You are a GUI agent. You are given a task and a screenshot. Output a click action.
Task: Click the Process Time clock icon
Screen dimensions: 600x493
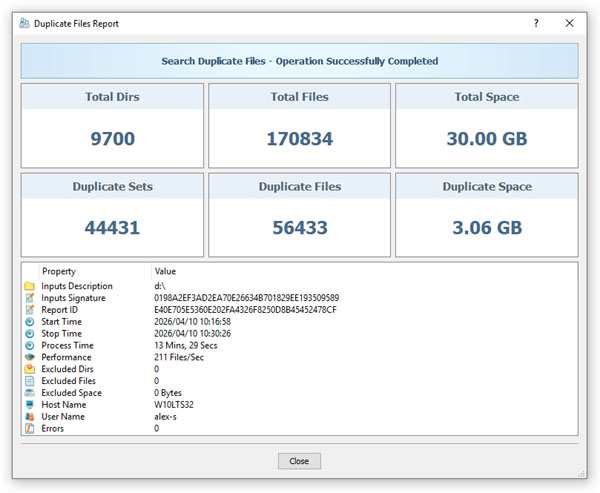[29, 345]
